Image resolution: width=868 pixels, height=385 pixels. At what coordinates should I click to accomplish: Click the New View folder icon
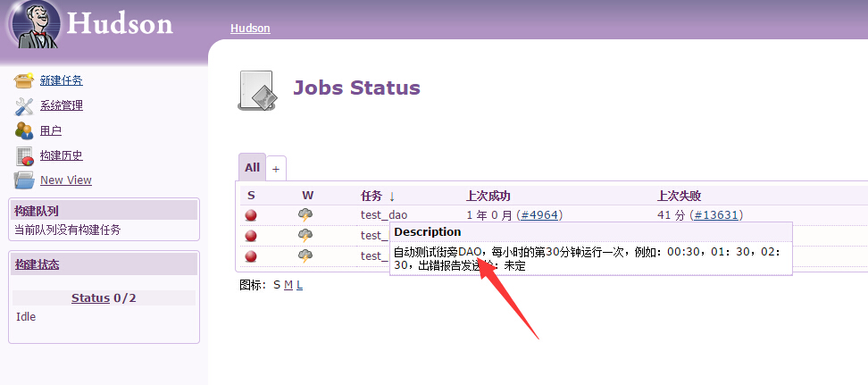click(24, 180)
